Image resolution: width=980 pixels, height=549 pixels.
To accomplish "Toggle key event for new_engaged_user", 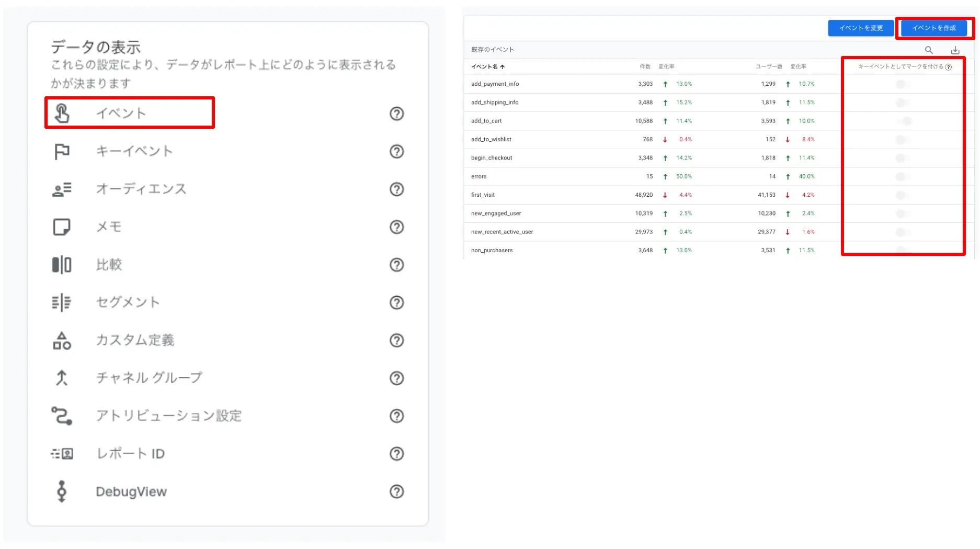I will pos(903,214).
